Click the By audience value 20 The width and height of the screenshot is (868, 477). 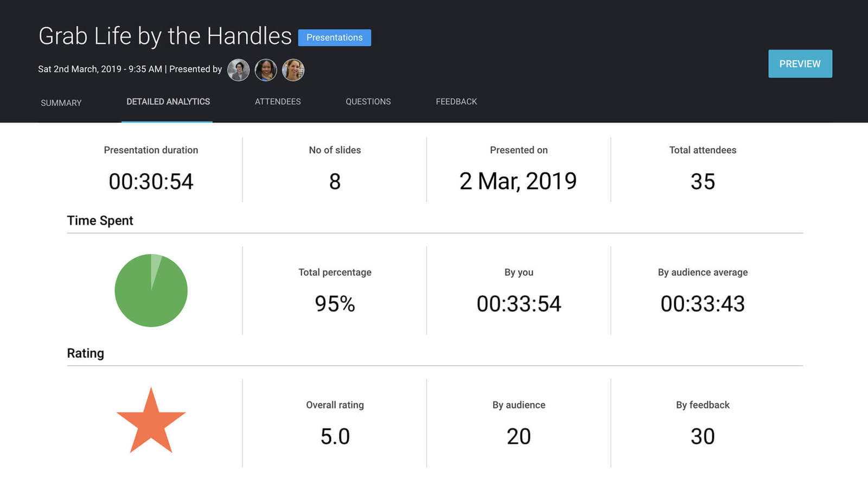pos(519,436)
